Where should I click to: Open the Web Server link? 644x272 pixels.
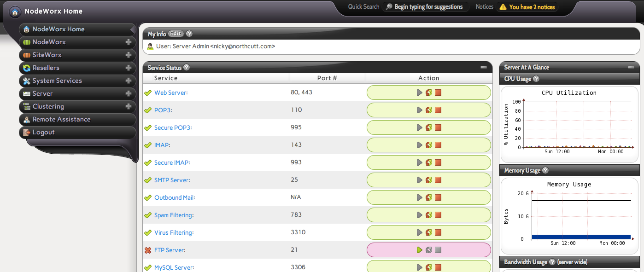(x=171, y=93)
